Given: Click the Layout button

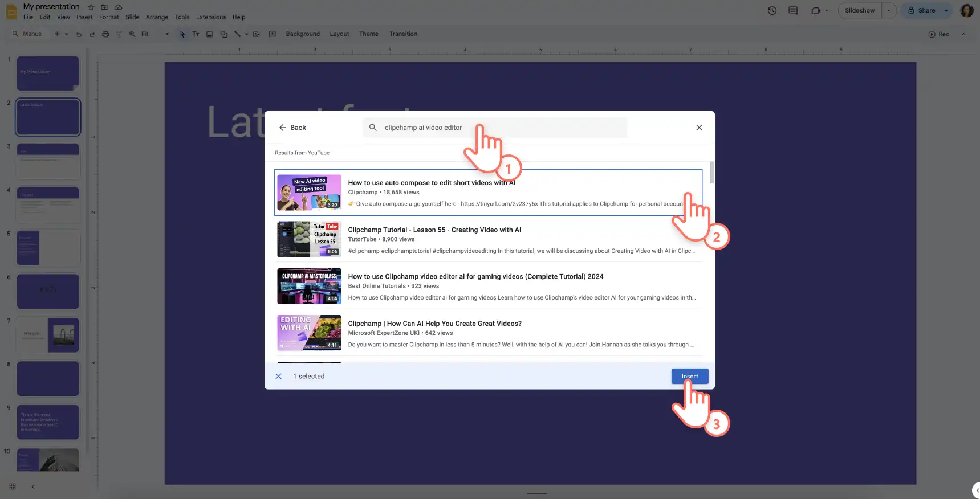Looking at the screenshot, I should pyautogui.click(x=339, y=34).
